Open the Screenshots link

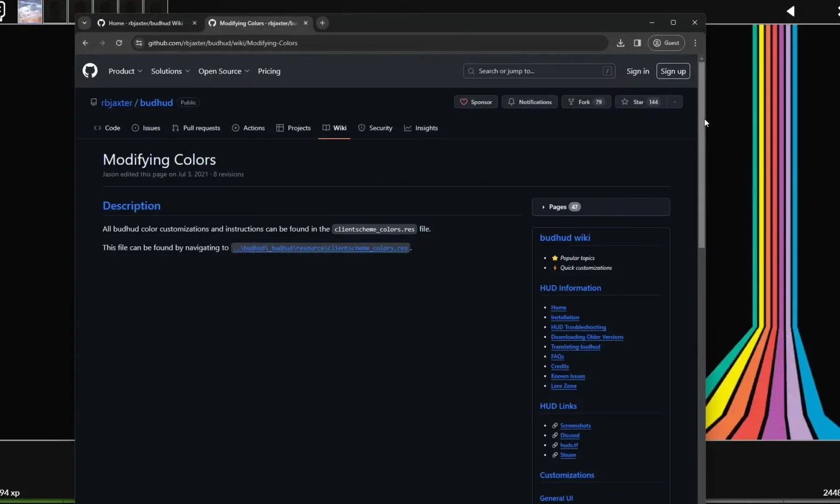click(x=575, y=426)
